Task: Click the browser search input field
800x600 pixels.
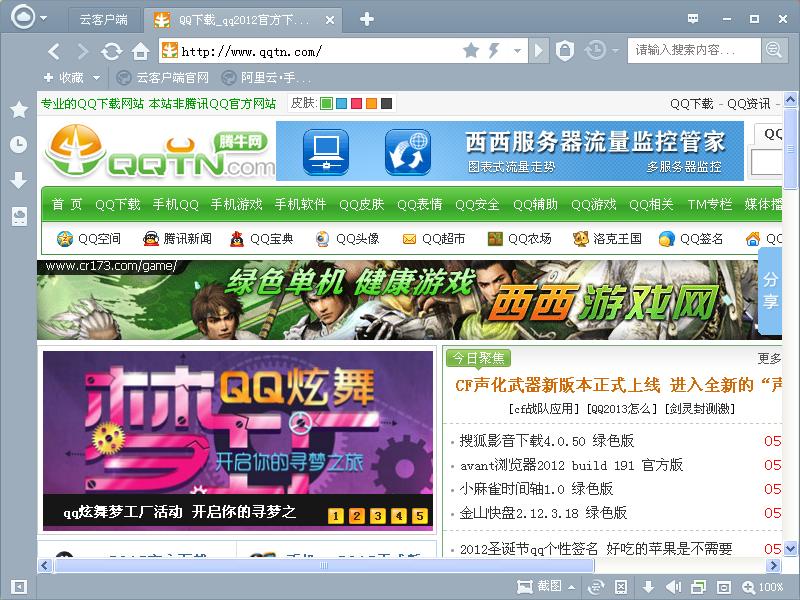Action: click(x=694, y=50)
